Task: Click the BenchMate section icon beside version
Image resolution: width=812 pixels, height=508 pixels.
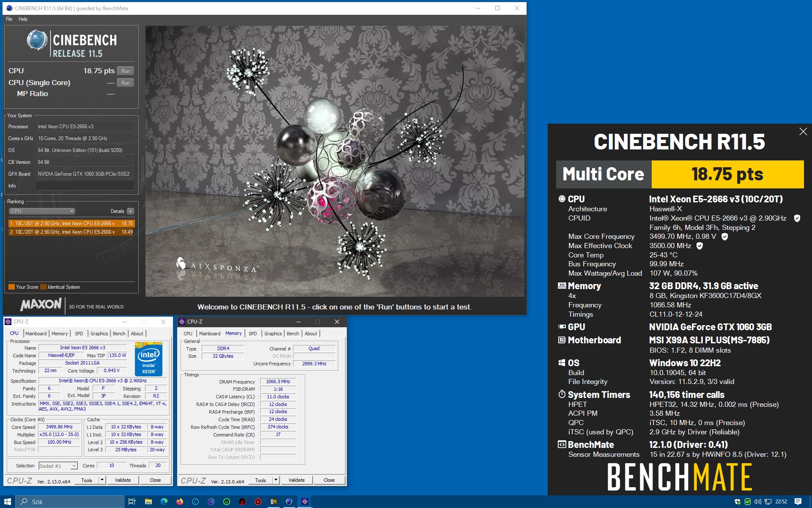Action: click(x=562, y=444)
